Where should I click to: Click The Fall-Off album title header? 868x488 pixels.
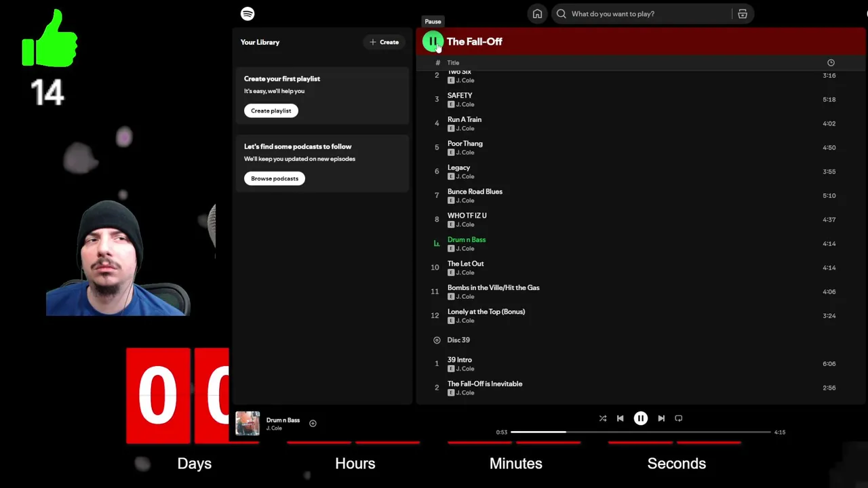(x=474, y=42)
